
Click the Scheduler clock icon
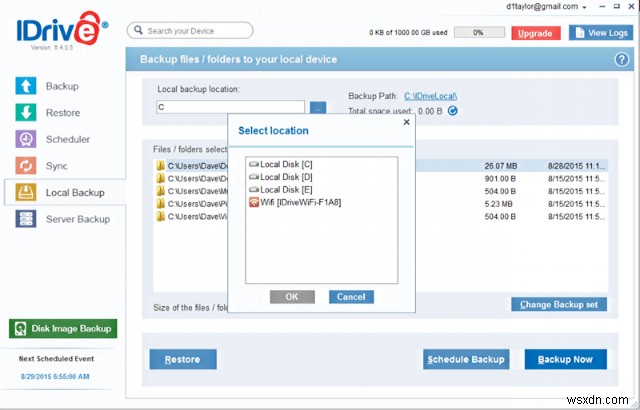(x=26, y=139)
